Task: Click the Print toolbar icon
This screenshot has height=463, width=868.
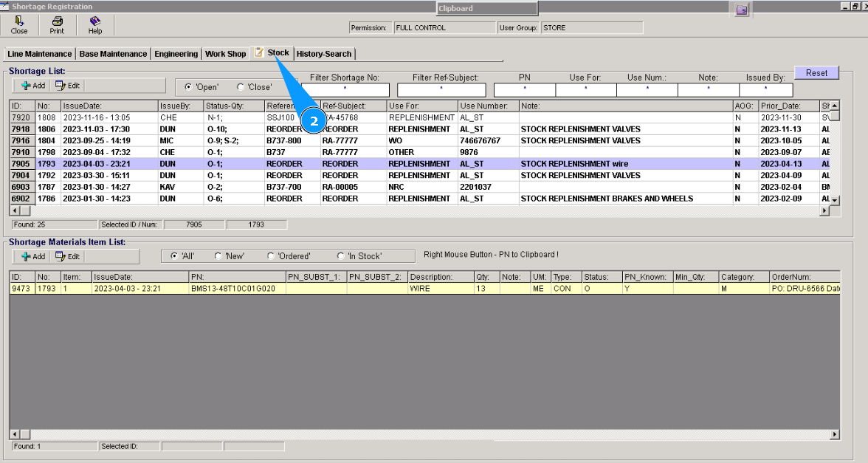Action: coord(57,25)
